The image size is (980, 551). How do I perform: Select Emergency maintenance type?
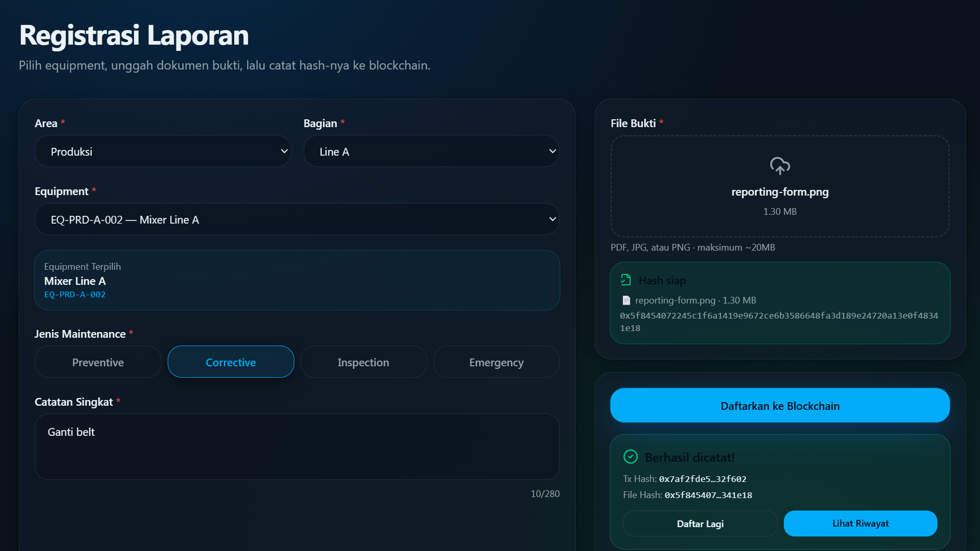(496, 362)
